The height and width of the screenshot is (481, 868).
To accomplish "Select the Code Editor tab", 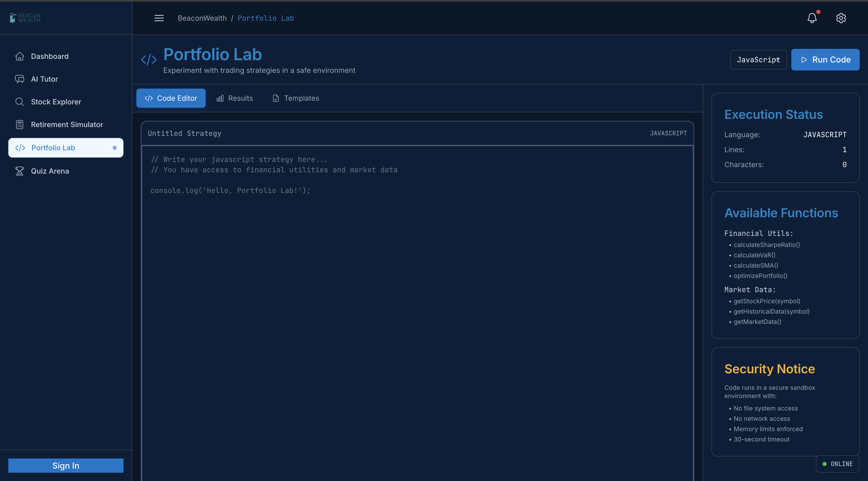I will pyautogui.click(x=171, y=98).
